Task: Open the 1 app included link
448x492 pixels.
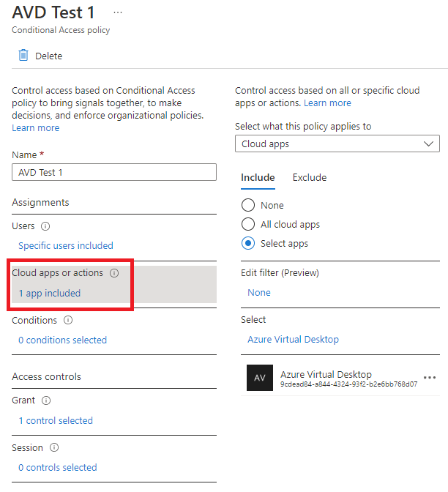Action: coord(50,293)
